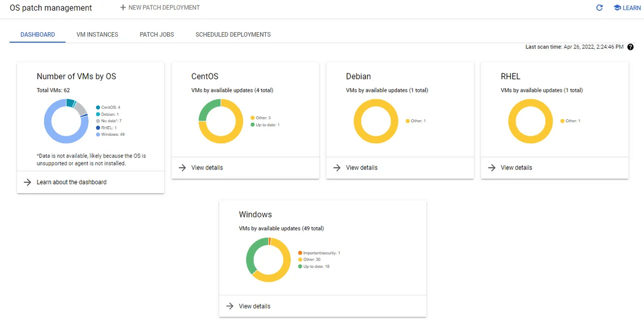Click the arrow icon on the RHEL card
Image resolution: width=644 pixels, height=321 pixels.
(x=491, y=168)
